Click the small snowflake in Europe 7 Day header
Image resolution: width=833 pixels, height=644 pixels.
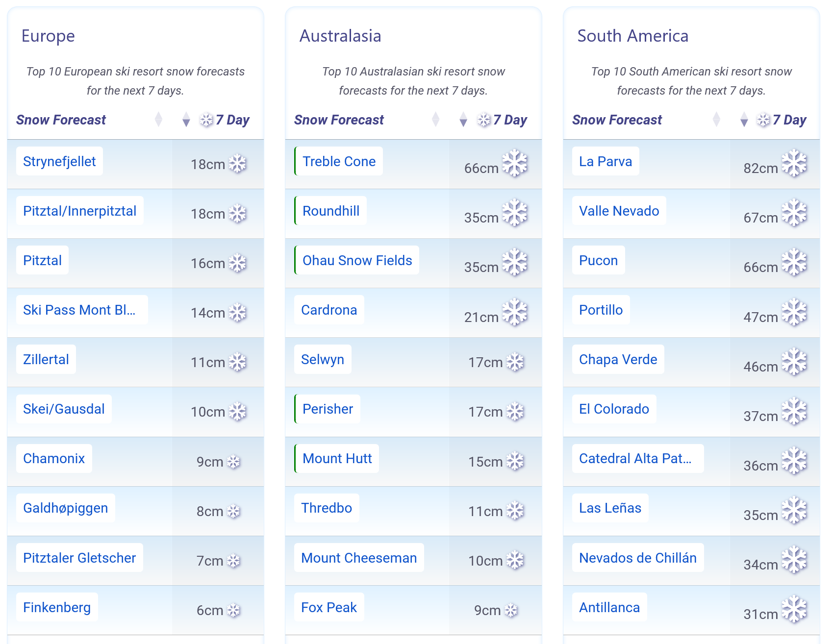coord(206,120)
